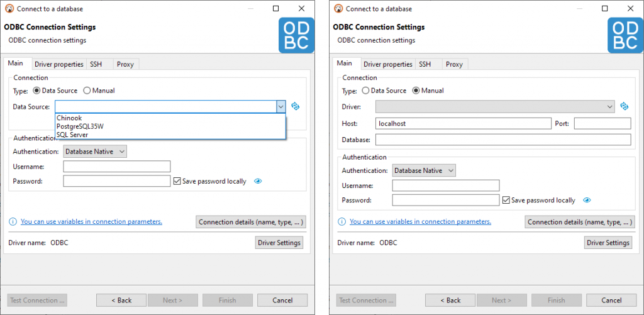Click Username field in left window

[x=116, y=167]
